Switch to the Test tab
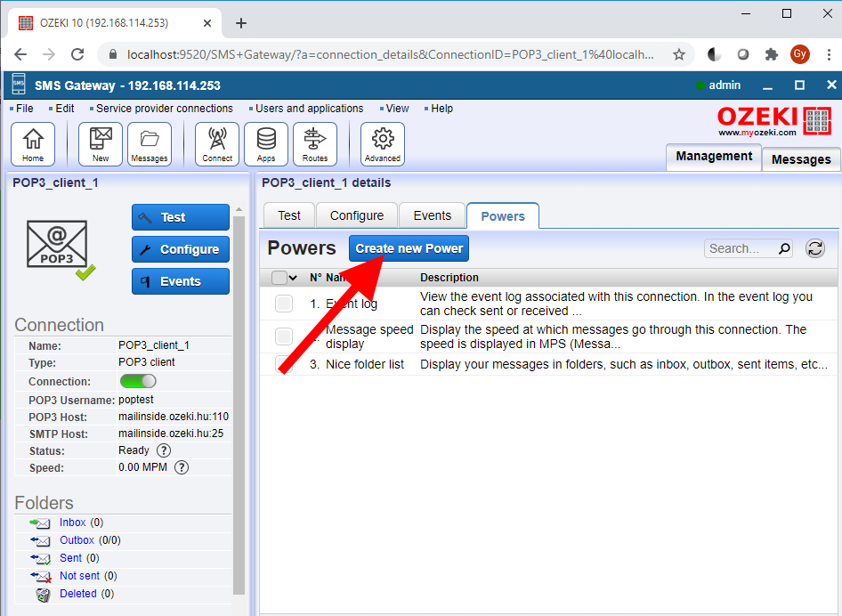Image resolution: width=842 pixels, height=616 pixels. [289, 215]
